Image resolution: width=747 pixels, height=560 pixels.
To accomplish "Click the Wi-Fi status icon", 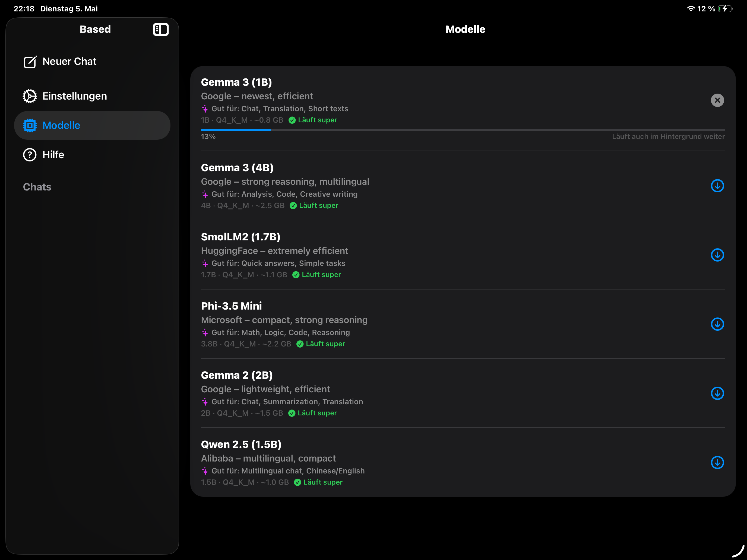I will tap(691, 9).
